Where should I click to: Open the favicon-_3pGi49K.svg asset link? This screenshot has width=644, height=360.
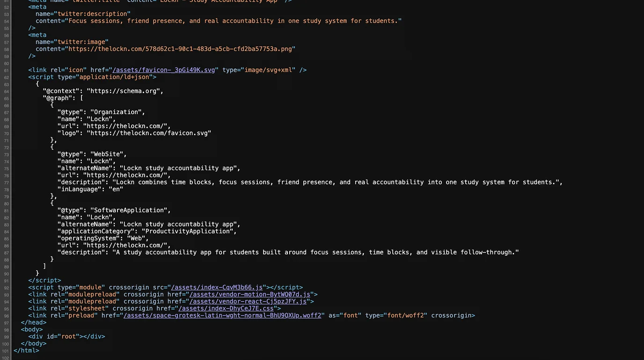coord(164,70)
